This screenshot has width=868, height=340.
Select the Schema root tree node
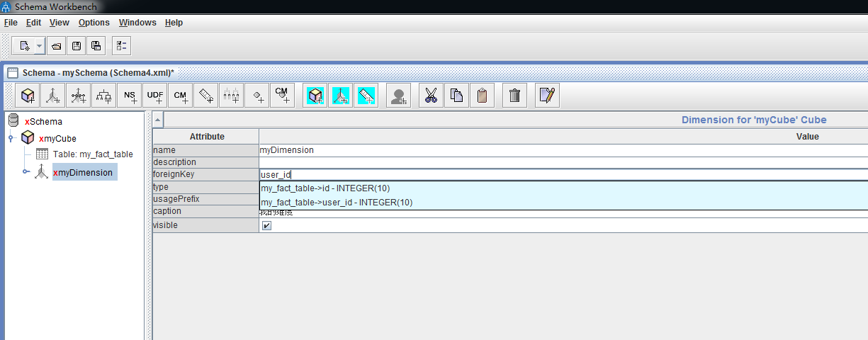pyautogui.click(x=43, y=122)
